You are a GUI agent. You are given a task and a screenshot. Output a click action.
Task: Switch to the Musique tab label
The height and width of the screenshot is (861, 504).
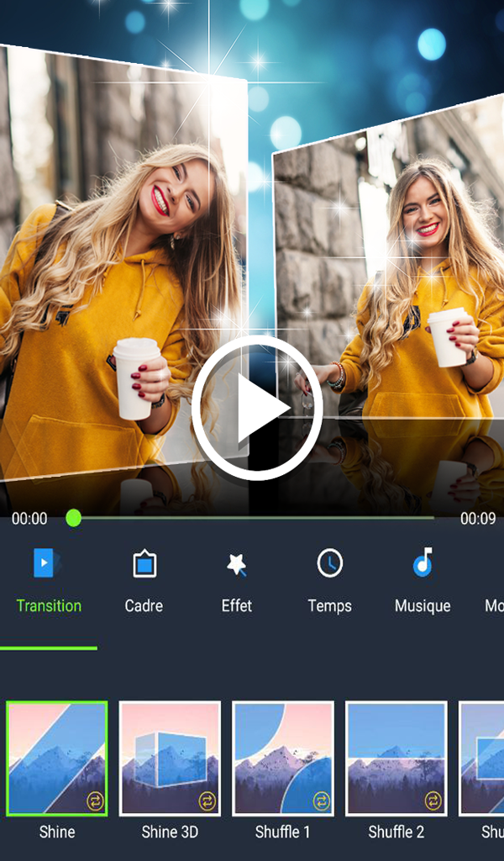click(x=423, y=606)
